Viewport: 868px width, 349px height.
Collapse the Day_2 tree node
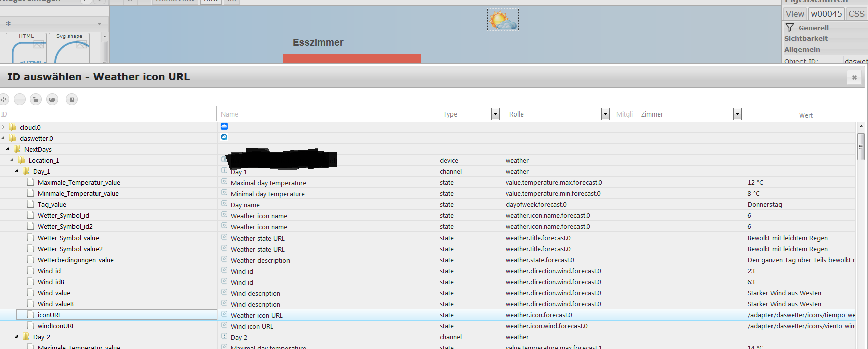17,337
